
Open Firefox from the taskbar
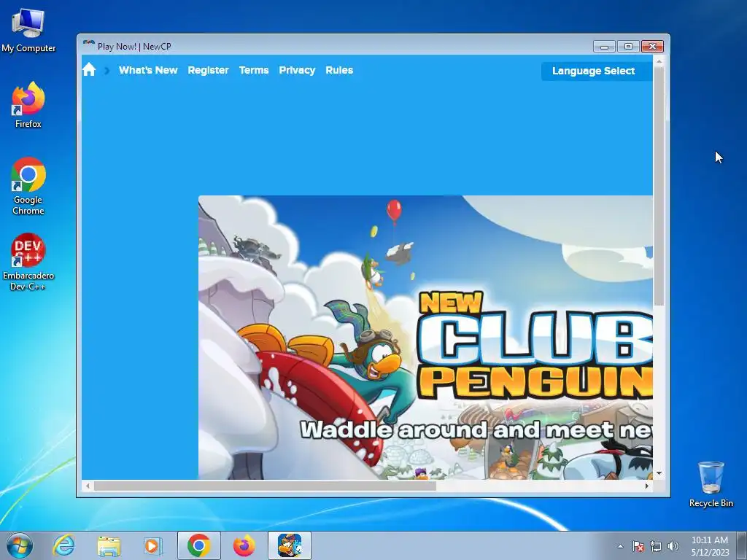point(244,545)
